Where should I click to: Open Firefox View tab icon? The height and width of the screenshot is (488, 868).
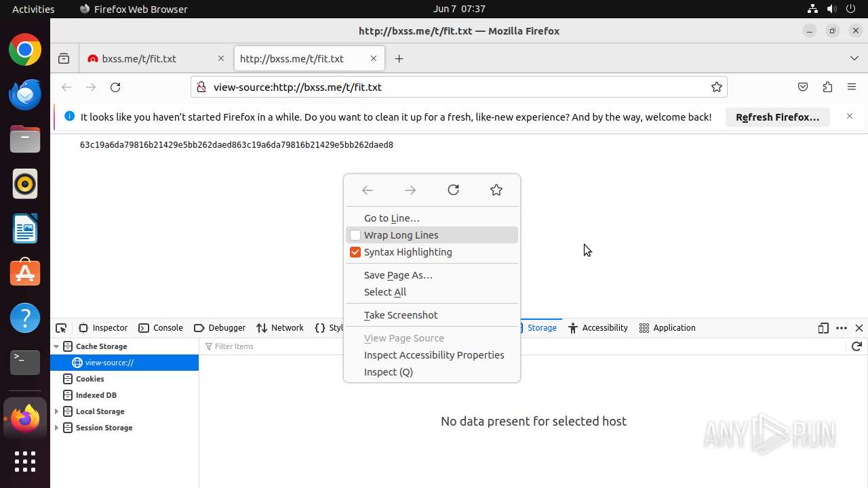(x=64, y=59)
